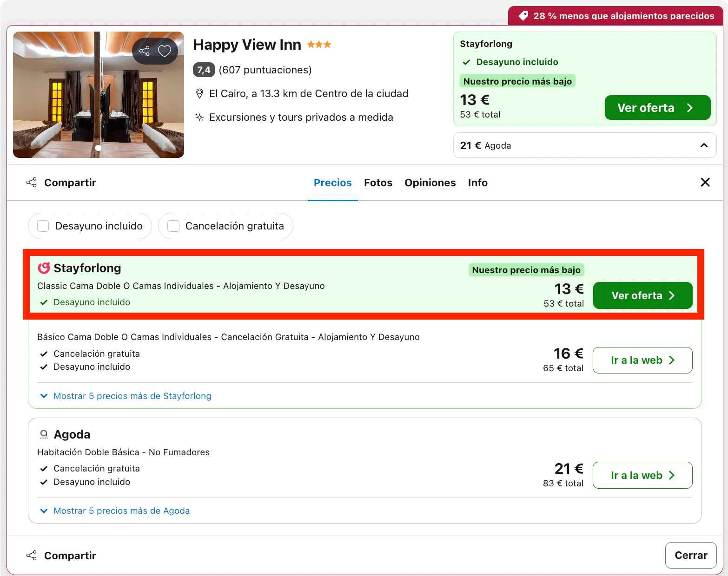Enable the Desayuno incluido filter checkbox
The height and width of the screenshot is (576, 728).
43,226
